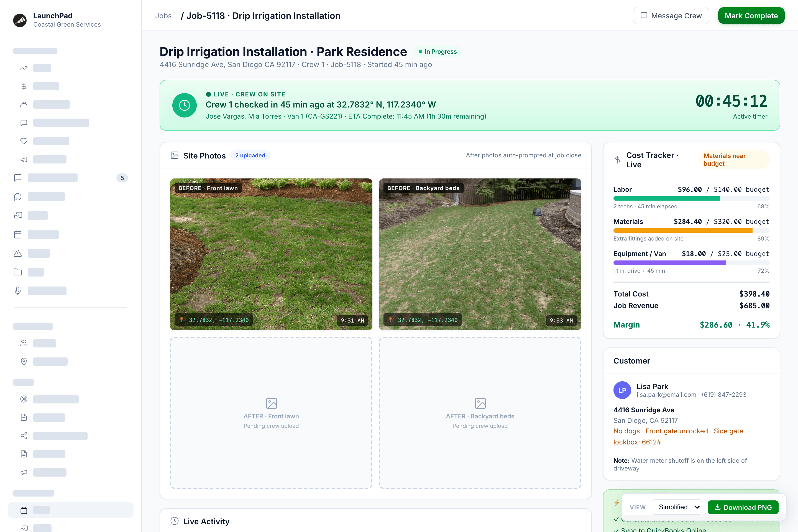Click the green clock icon in live banner

click(184, 105)
